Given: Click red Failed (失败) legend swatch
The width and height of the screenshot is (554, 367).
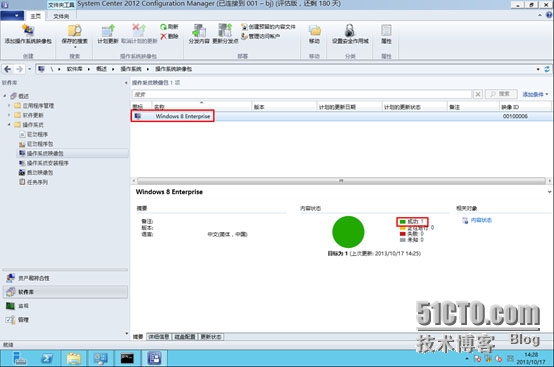Looking at the screenshot, I should point(402,234).
